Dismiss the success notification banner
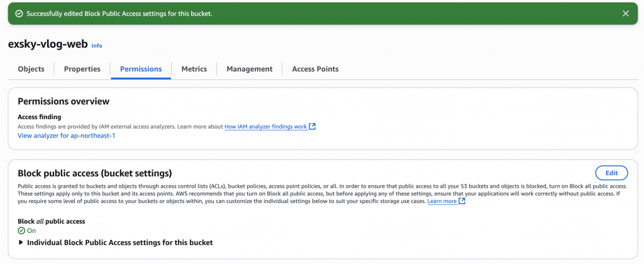Viewport: 644px width, 264px height. (625, 13)
